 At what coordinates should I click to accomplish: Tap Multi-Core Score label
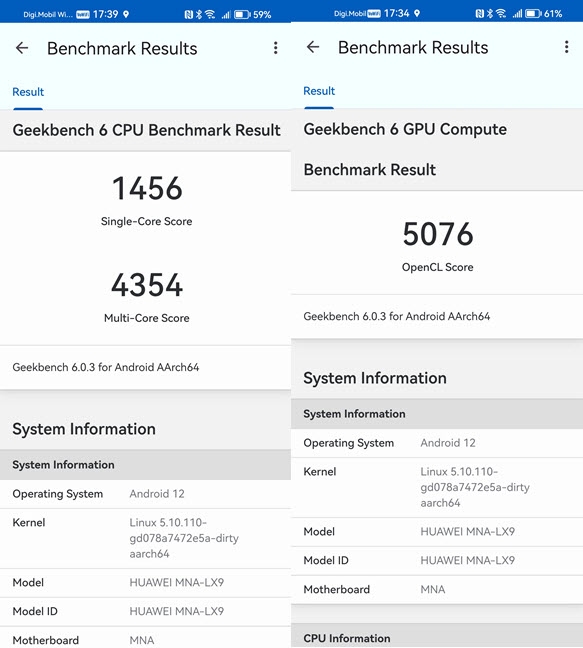[147, 318]
